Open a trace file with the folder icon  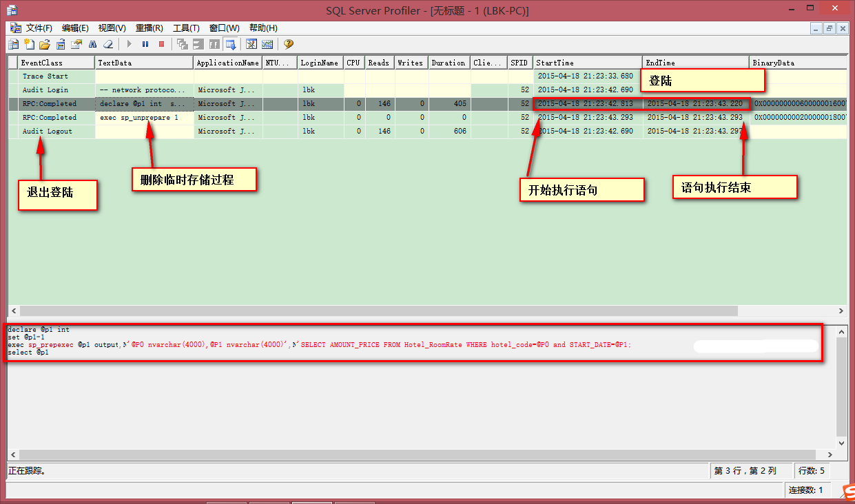pyautogui.click(x=45, y=45)
